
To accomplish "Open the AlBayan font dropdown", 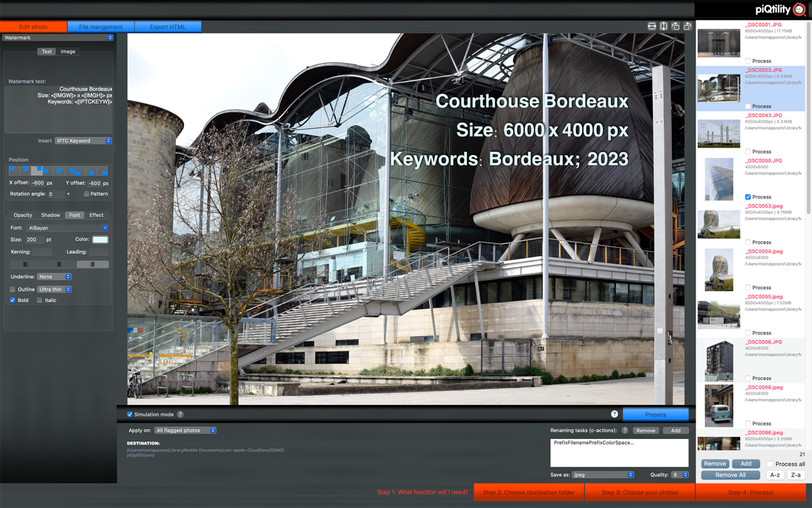I will coord(67,228).
